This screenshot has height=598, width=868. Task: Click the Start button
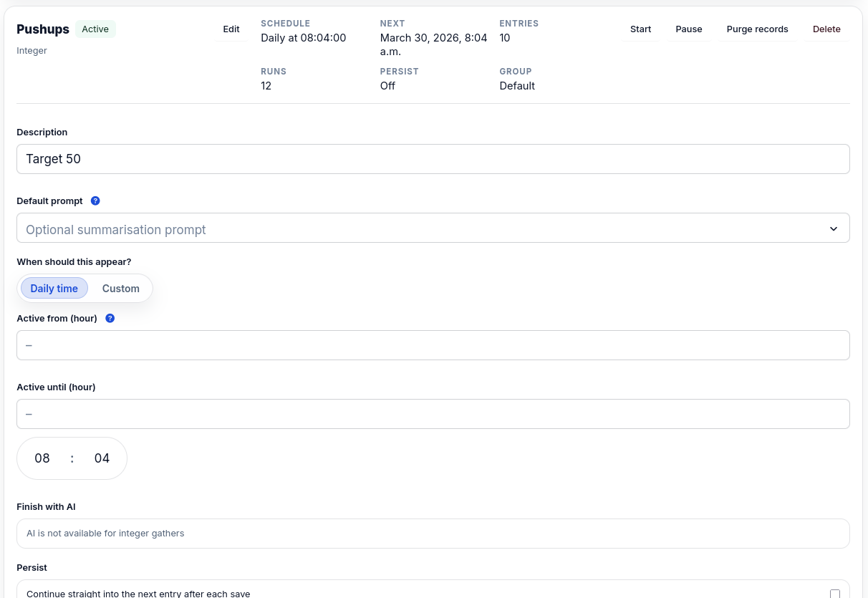(641, 29)
